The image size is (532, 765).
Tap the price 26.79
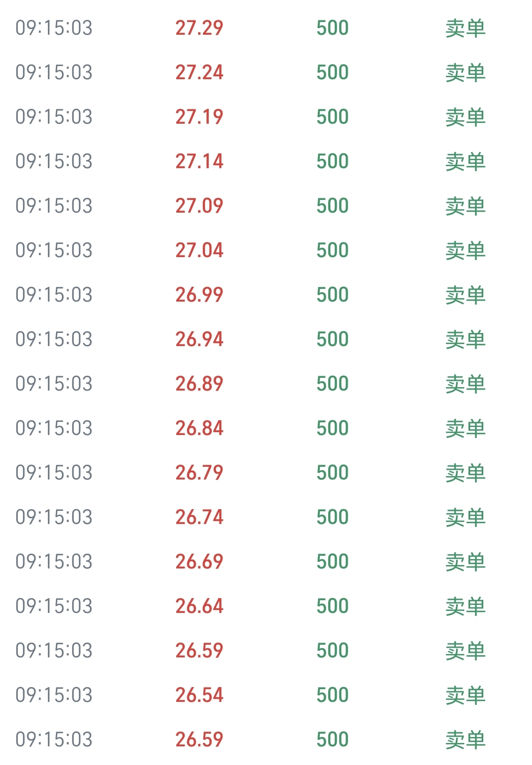[199, 473]
